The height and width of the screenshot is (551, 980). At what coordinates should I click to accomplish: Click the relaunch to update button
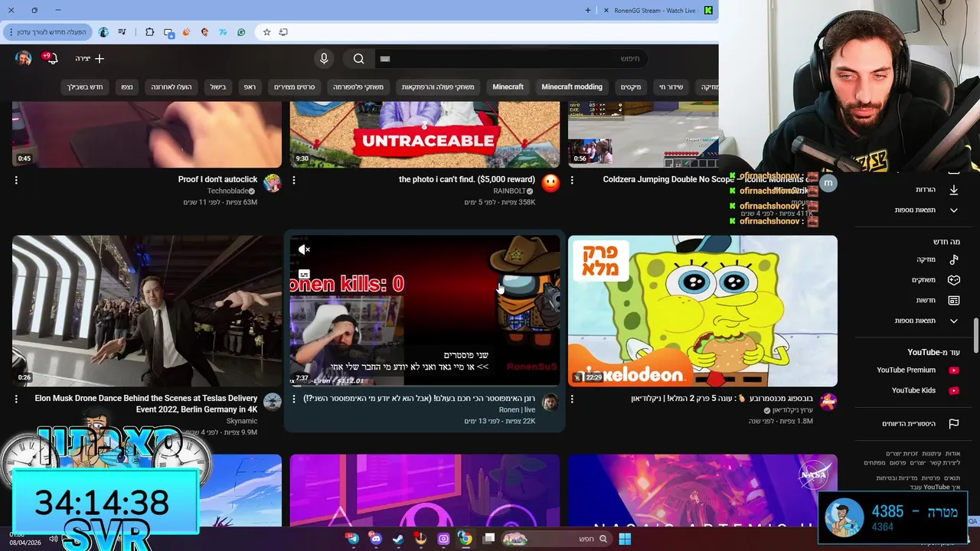47,32
